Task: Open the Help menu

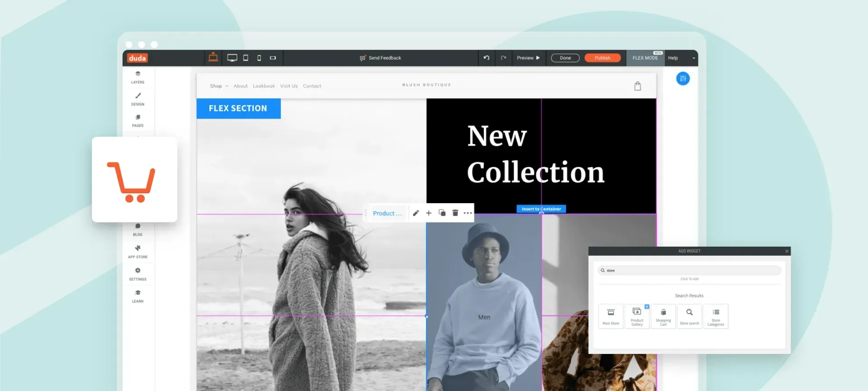Action: pyautogui.click(x=673, y=58)
